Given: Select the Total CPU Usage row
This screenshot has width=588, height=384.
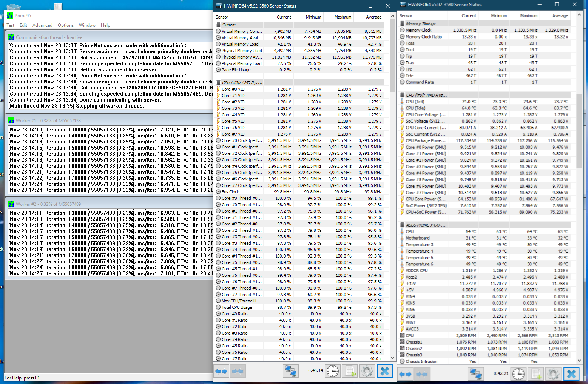Looking at the screenshot, I should pyautogui.click(x=299, y=307).
